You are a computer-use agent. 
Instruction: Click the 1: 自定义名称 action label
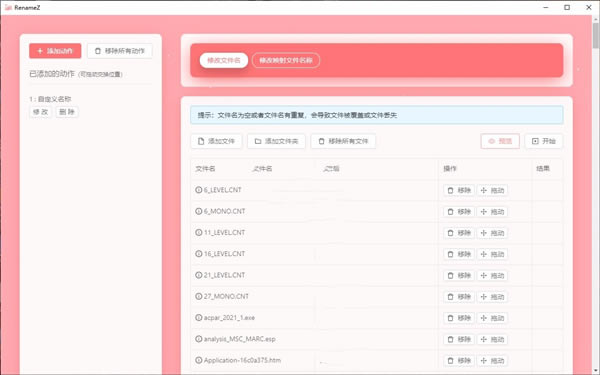point(50,99)
